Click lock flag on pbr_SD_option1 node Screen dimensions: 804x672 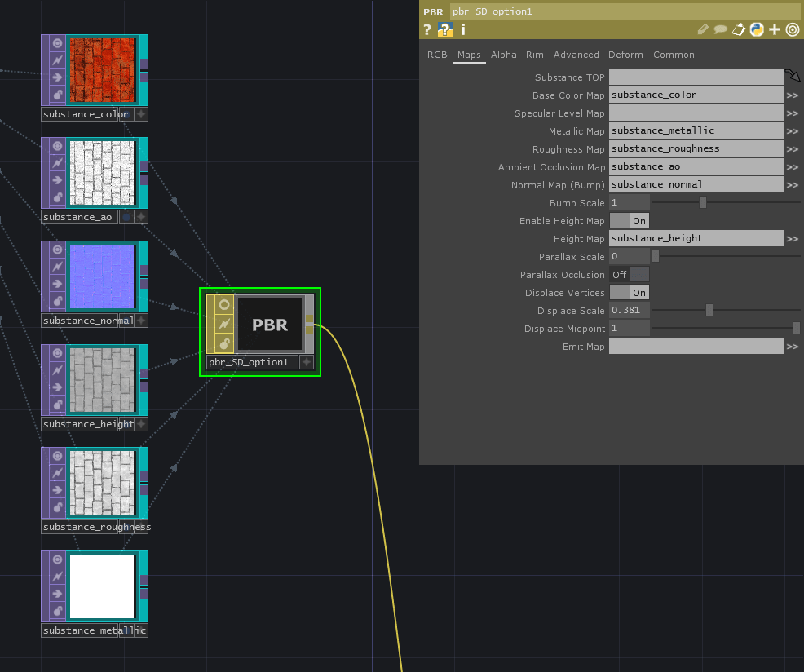(224, 343)
